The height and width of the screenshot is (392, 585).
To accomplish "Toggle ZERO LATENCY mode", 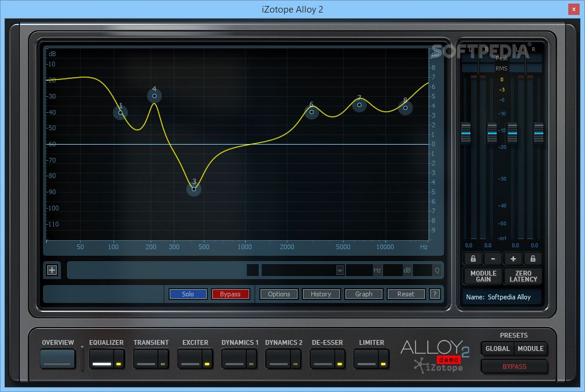I will point(523,276).
